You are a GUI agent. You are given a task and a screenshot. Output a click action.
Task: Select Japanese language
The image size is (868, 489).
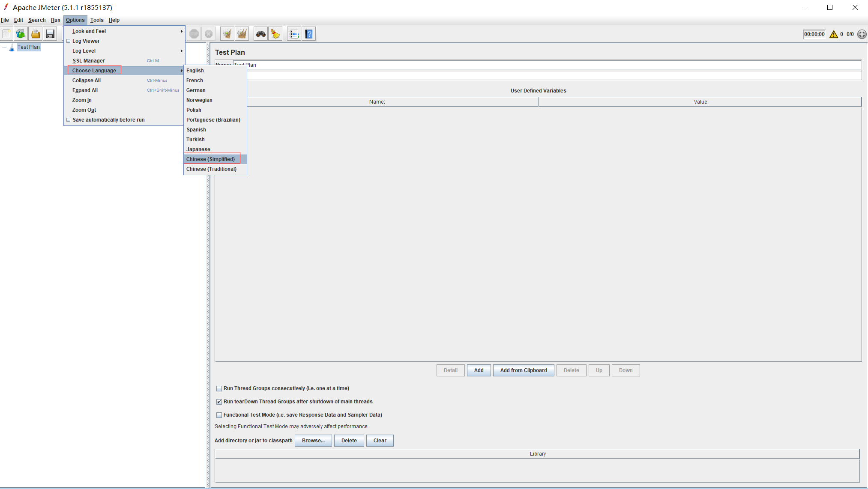click(216, 149)
